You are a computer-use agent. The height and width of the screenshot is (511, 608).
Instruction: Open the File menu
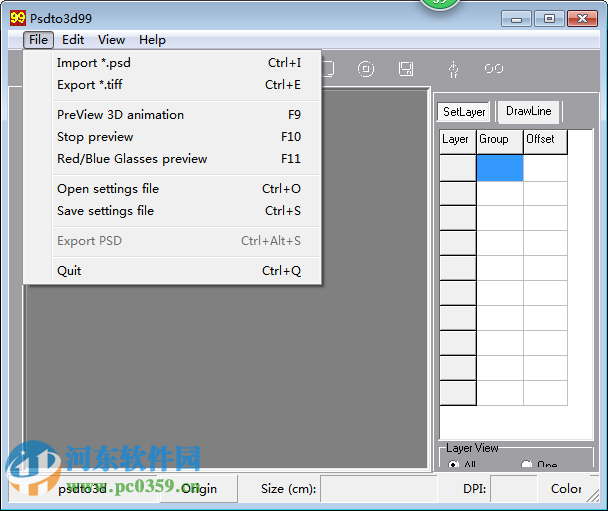[x=38, y=40]
